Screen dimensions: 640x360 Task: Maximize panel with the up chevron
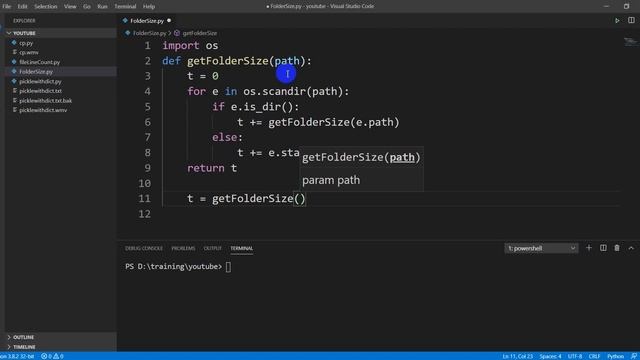631,248
